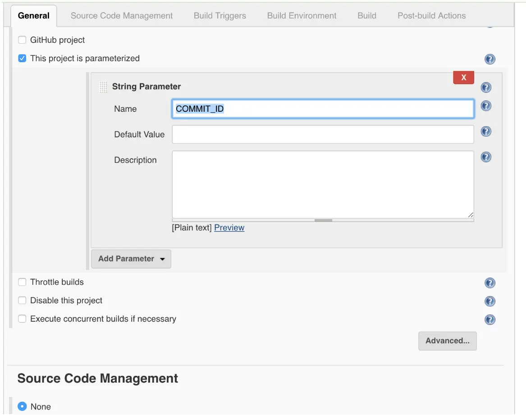This screenshot has width=526, height=420.
Task: Show help for the Description field
Action: point(486,157)
